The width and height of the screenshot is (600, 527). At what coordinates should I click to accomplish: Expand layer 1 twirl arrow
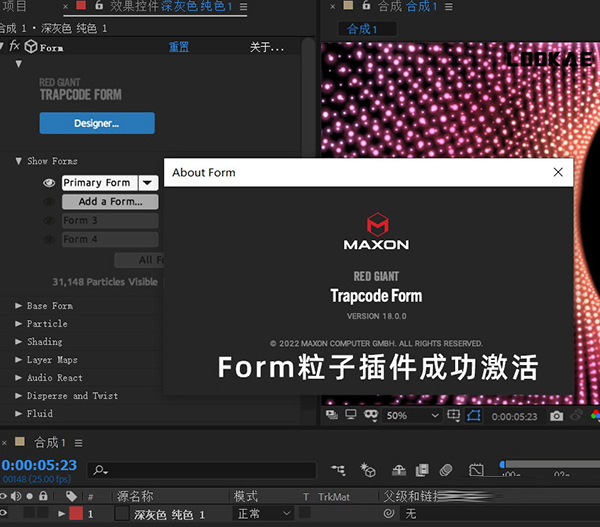click(x=61, y=514)
